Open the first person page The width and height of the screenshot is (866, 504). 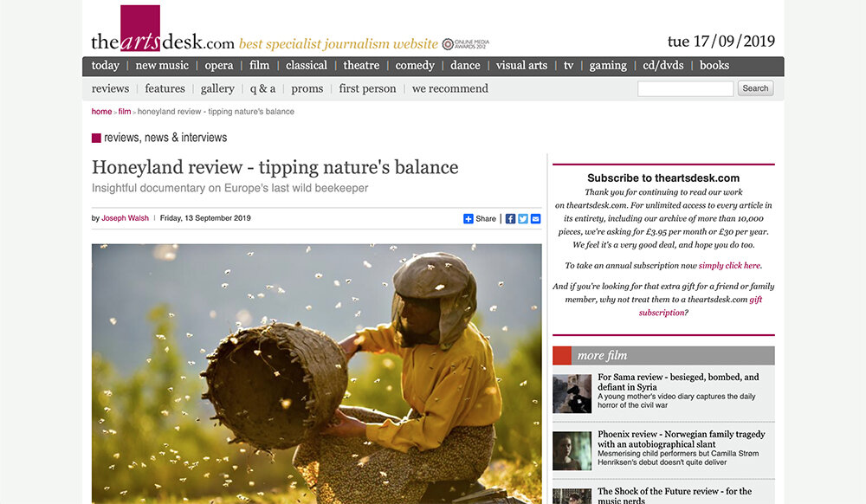pos(367,89)
